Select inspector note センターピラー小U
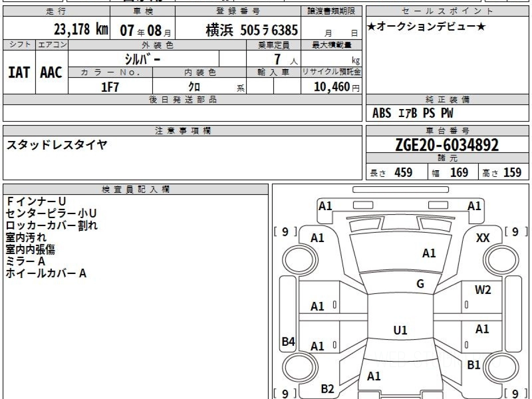Image resolution: width=532 pixels, height=399 pixels. click(51, 214)
